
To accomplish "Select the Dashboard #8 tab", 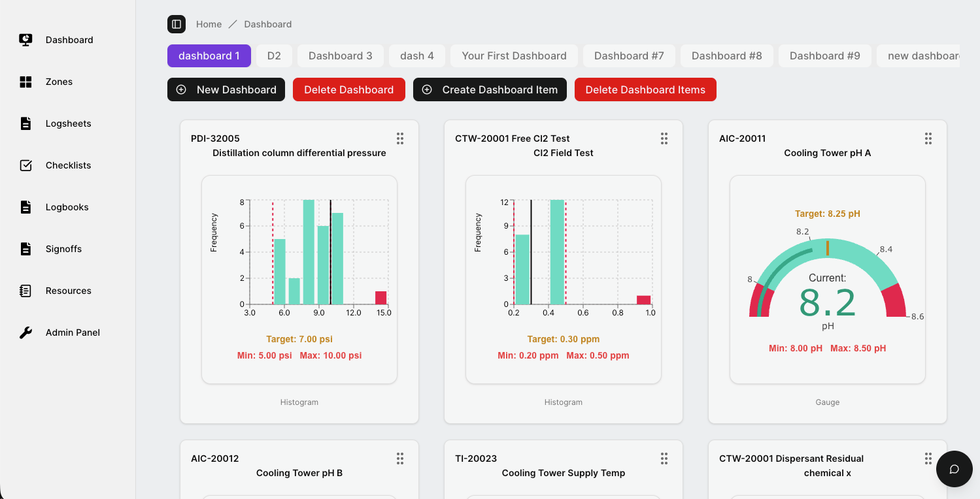I will [727, 56].
